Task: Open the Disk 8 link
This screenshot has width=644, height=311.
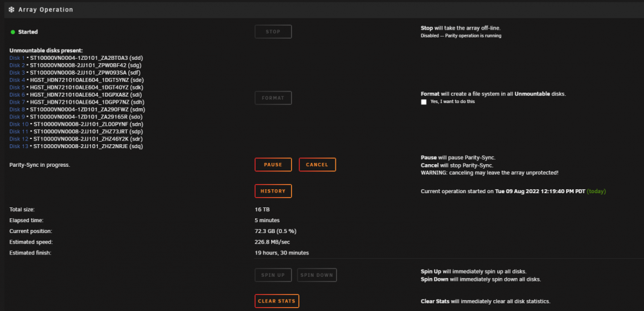Action: 17,109
